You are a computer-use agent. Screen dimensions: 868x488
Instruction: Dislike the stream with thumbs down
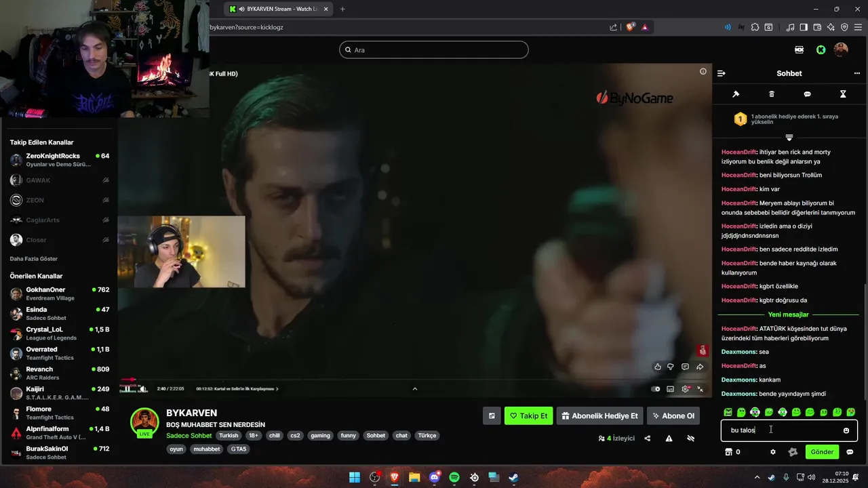click(671, 367)
